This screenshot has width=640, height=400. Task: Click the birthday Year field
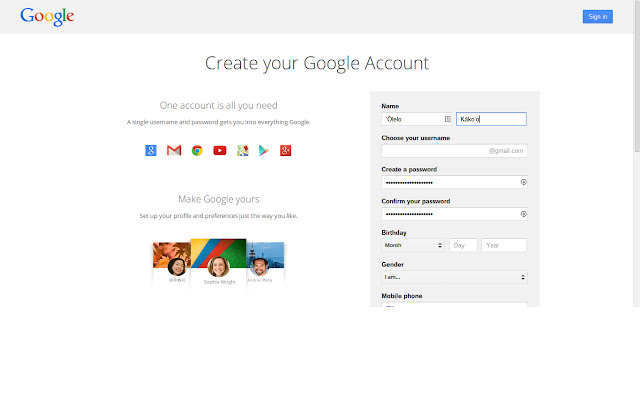(x=504, y=245)
